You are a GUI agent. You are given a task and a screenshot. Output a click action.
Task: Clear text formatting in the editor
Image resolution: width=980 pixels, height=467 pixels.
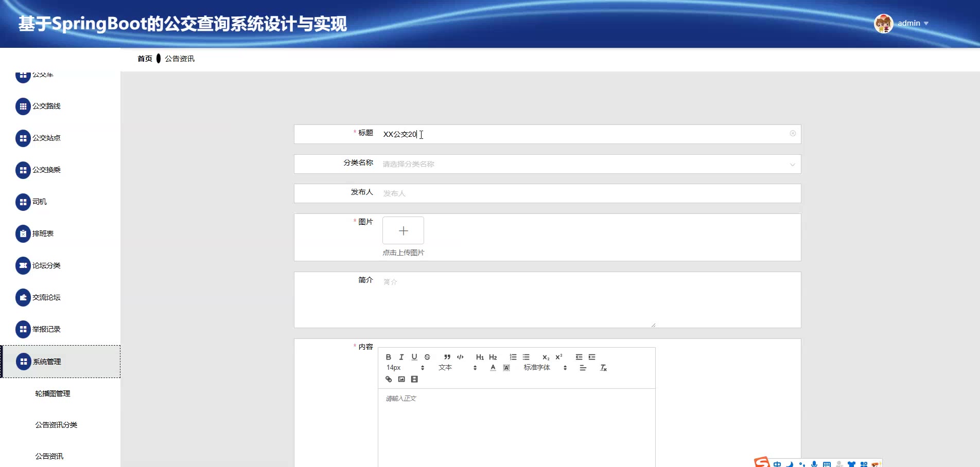coord(604,368)
